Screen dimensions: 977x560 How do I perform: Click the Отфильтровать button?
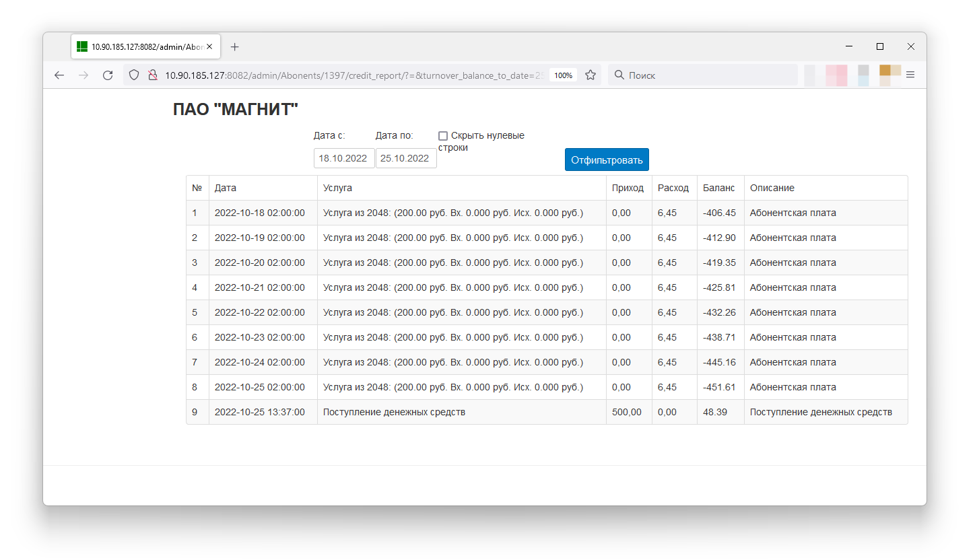tap(607, 160)
